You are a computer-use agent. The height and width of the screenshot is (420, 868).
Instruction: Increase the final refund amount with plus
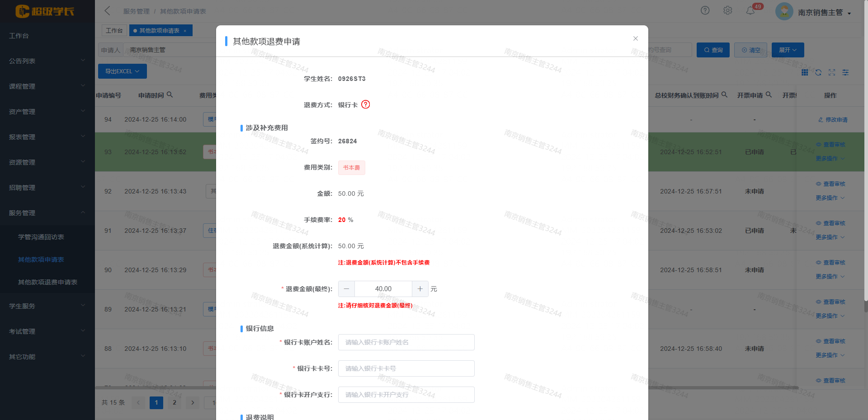click(x=420, y=289)
